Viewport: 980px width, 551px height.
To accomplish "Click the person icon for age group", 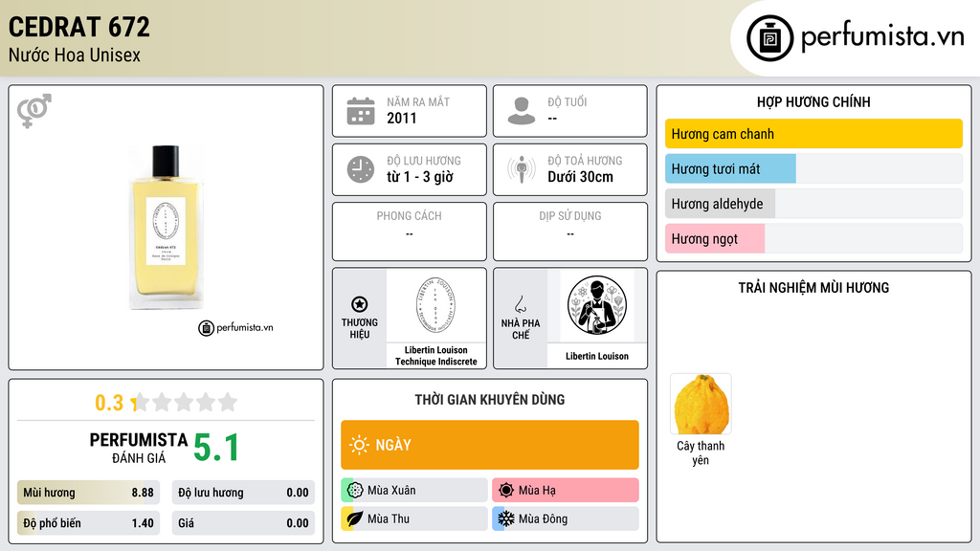I will [522, 111].
